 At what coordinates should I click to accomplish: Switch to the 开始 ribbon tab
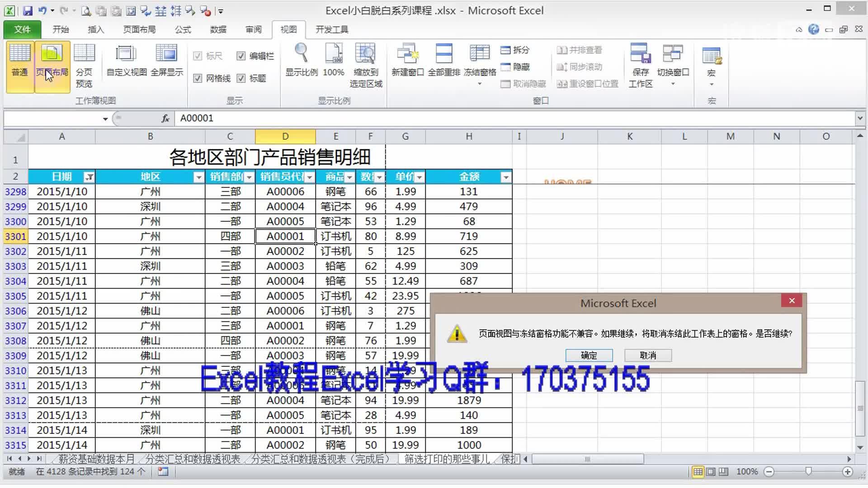click(x=61, y=29)
